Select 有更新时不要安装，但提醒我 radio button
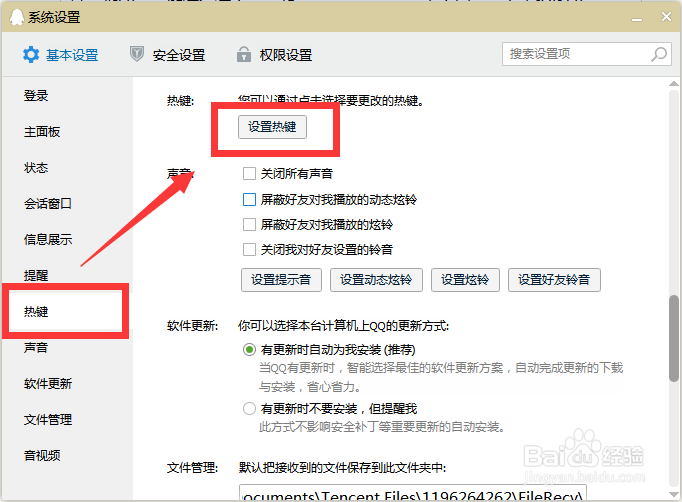The width and height of the screenshot is (682, 502). pyautogui.click(x=249, y=408)
